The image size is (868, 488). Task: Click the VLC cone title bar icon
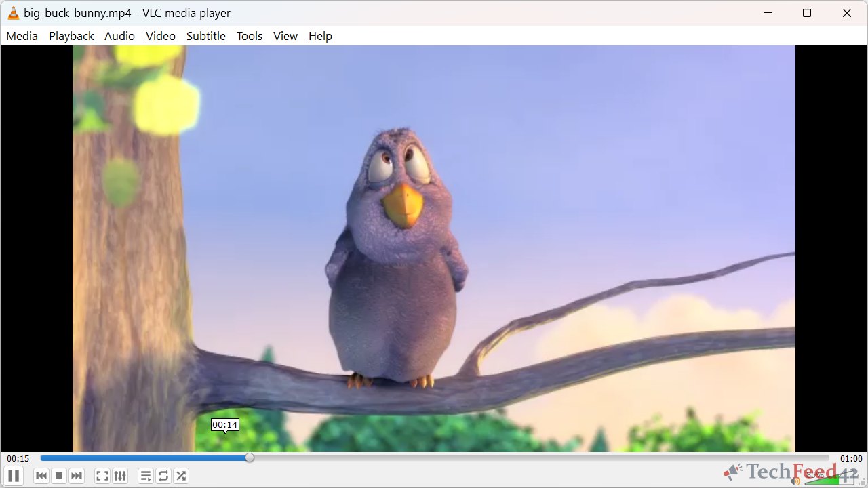[x=13, y=13]
